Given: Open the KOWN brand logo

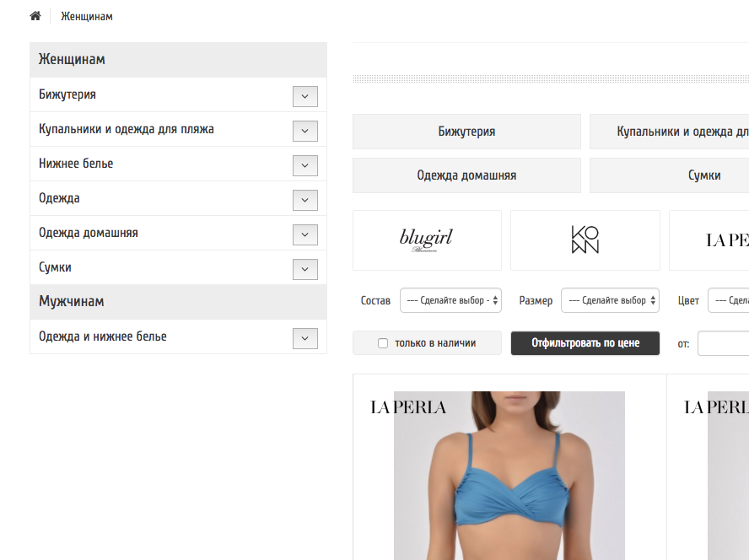Looking at the screenshot, I should tap(585, 240).
